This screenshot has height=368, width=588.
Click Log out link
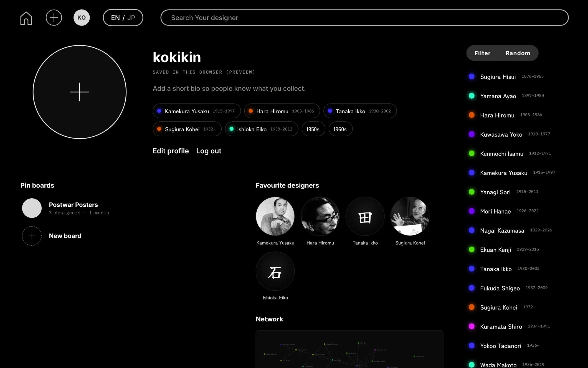coord(209,151)
